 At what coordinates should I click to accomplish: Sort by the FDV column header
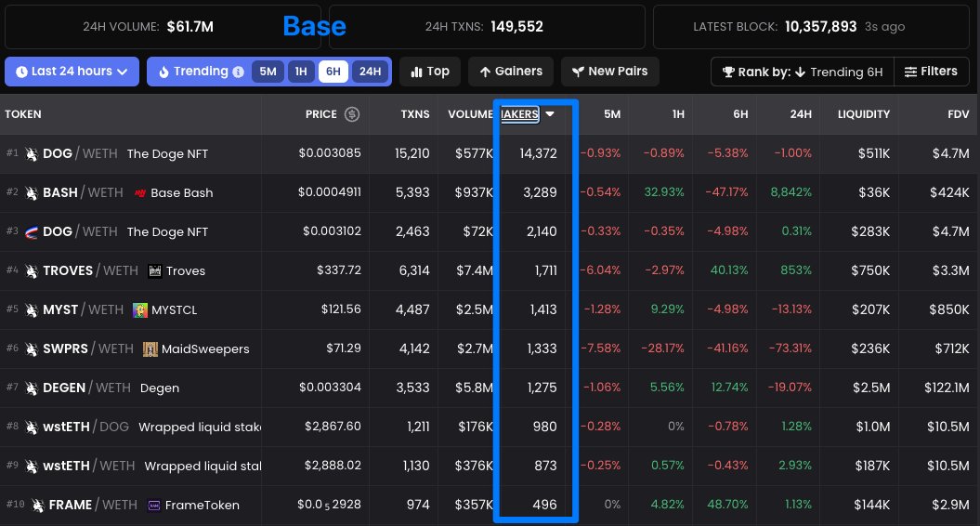958,114
